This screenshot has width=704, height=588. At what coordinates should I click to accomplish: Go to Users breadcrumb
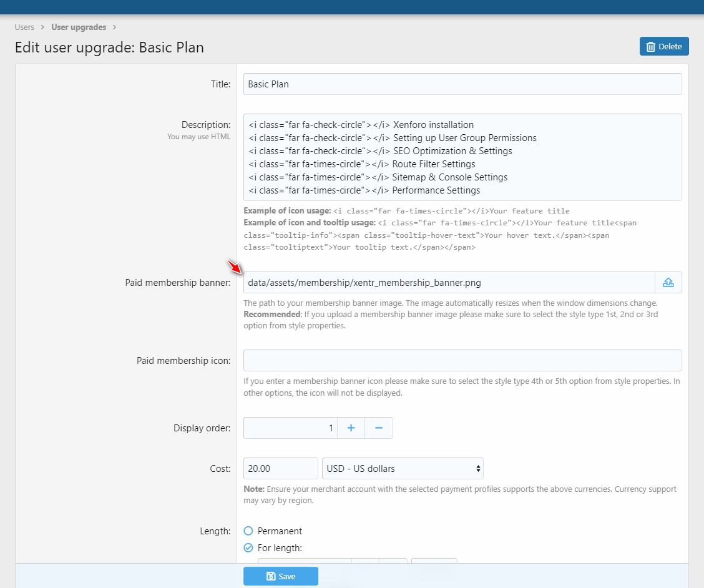(x=24, y=27)
